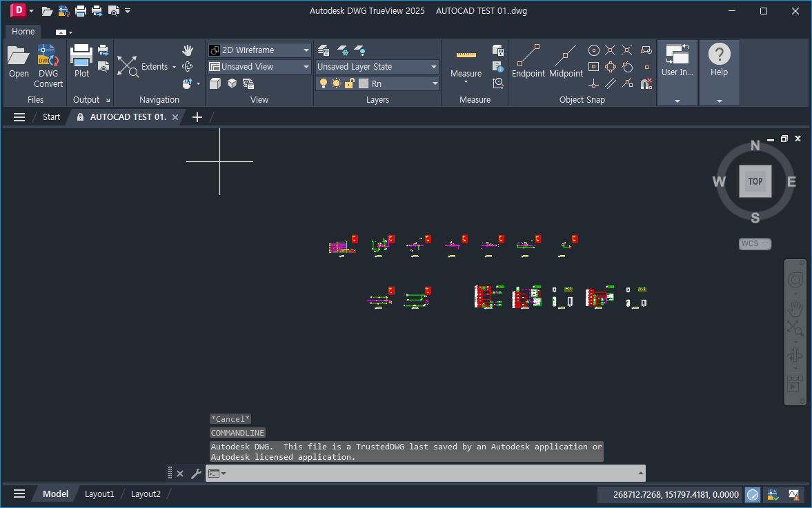Close the AUTOCAD TEST 01. file tab
Screen dimensions: 812x508
coord(175,117)
